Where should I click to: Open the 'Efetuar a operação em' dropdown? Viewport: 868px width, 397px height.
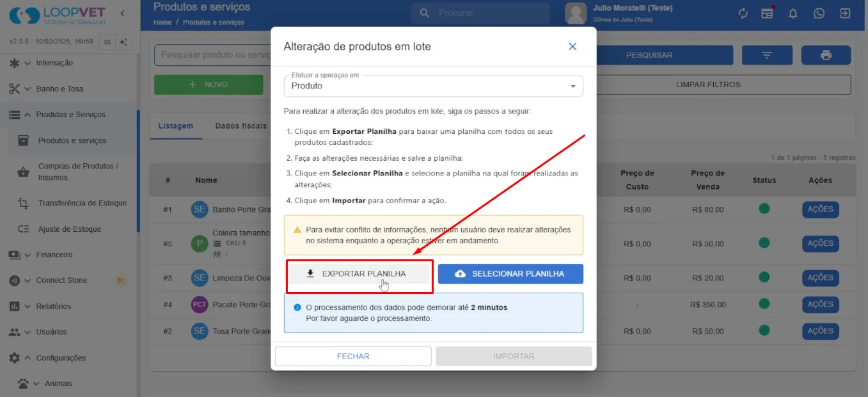tap(434, 86)
